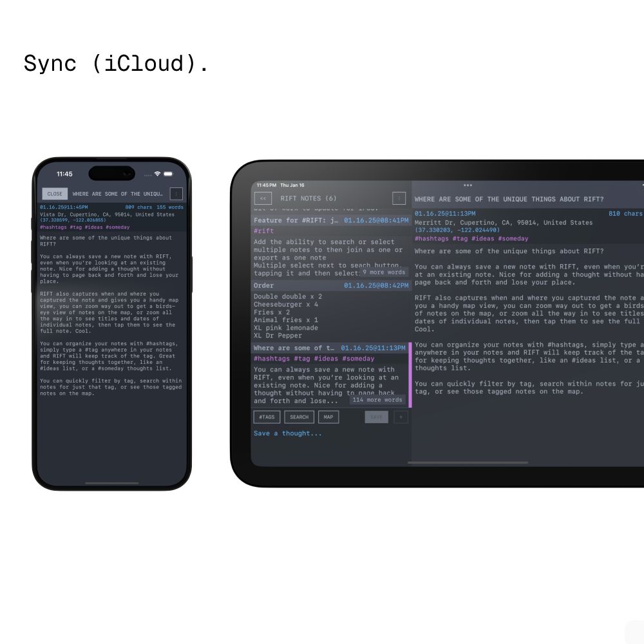
Task: Tap the "RIFT NOTES (6)" heading on tablet
Action: [308, 198]
